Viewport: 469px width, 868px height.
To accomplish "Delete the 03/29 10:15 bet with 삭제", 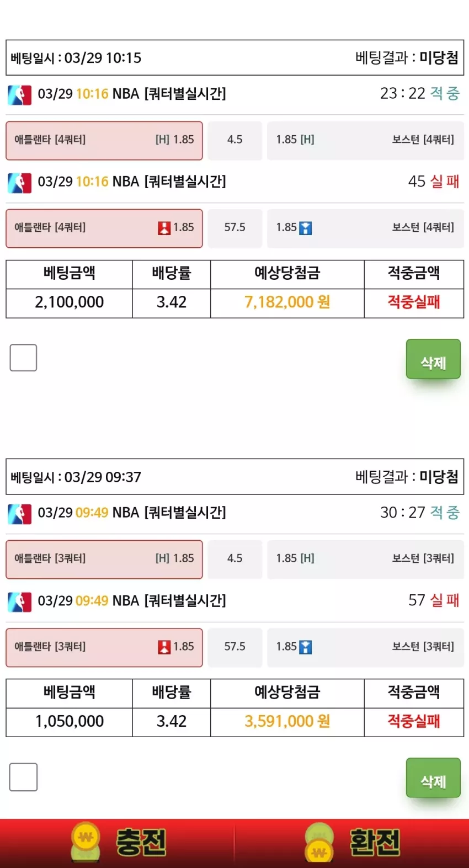I will coord(433,359).
